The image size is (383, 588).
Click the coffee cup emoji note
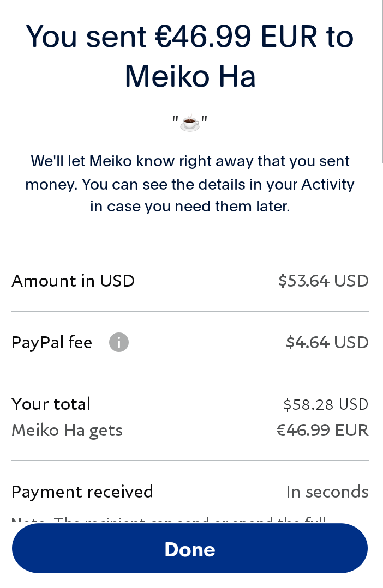[x=190, y=123]
